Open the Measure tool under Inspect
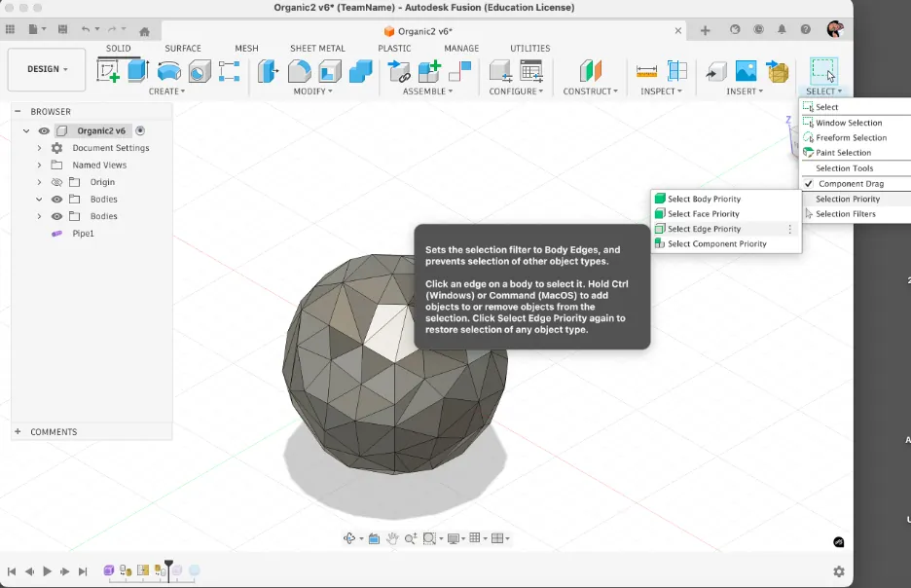This screenshot has width=911, height=588. coord(646,70)
